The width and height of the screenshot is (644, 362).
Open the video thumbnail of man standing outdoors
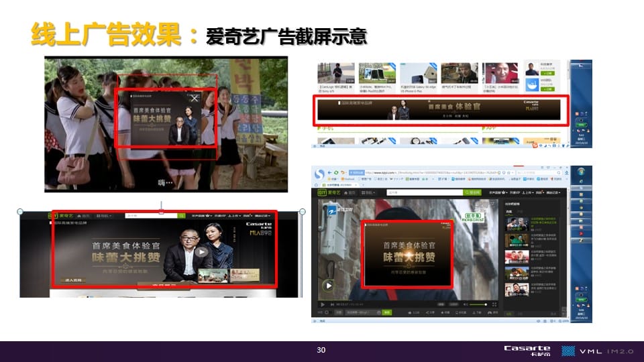336,73
